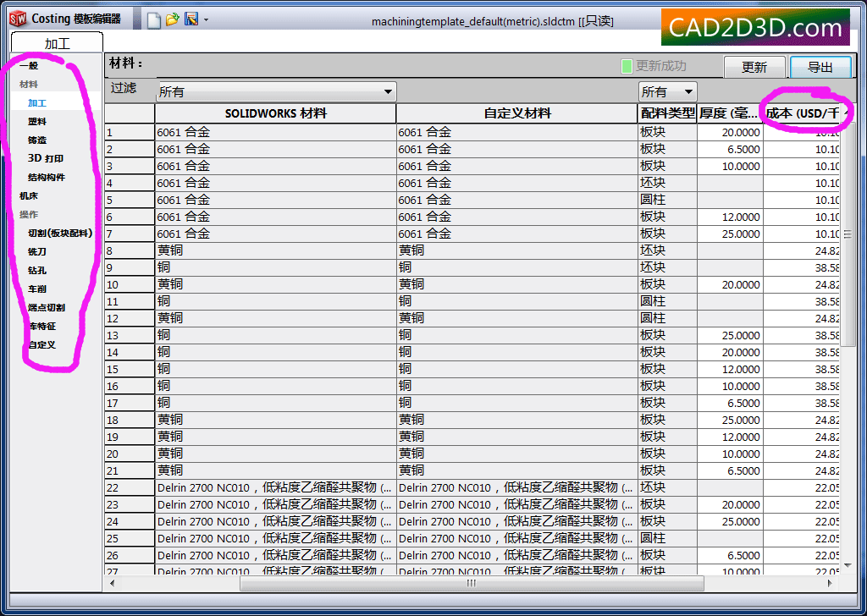Click 黄铜 custom material cell in row 12
Viewport: 867px width, 616px height.
(x=517, y=319)
